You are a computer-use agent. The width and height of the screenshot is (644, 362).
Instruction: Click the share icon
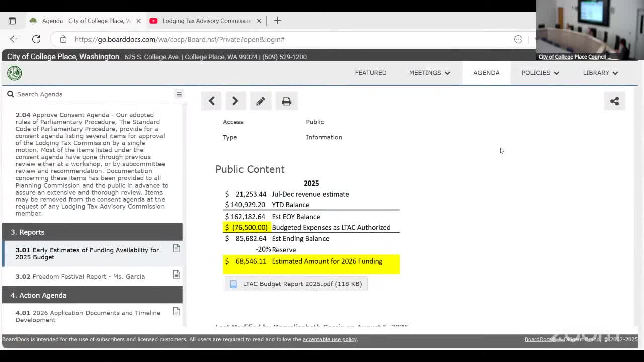[614, 101]
